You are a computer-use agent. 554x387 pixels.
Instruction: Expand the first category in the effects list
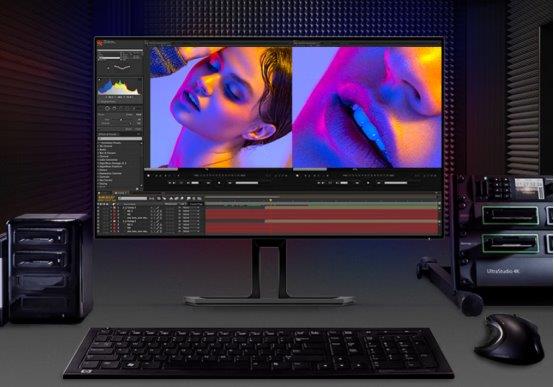tap(99, 143)
